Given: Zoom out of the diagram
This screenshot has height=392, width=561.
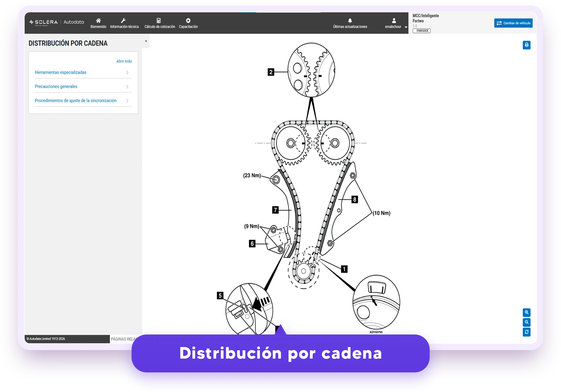Looking at the screenshot, I should (x=526, y=322).
